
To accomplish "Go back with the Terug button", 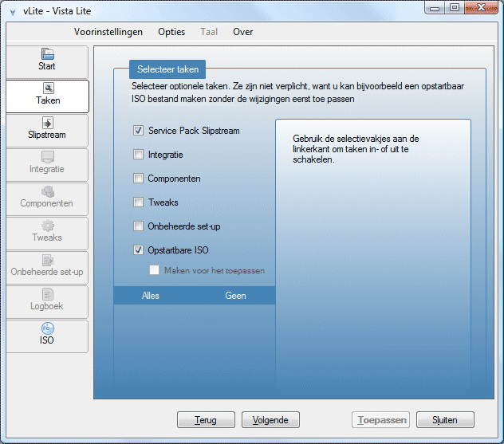I will [206, 419].
